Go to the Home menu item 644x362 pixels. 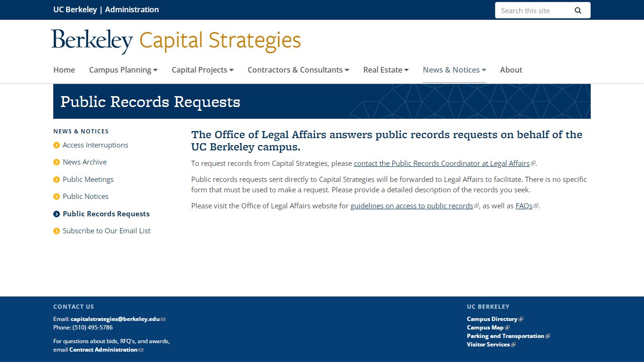64,70
